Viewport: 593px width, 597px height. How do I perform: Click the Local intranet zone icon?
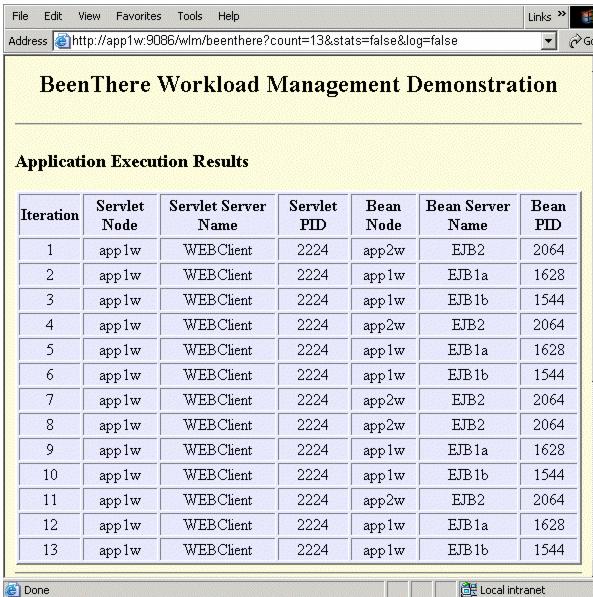coord(468,589)
